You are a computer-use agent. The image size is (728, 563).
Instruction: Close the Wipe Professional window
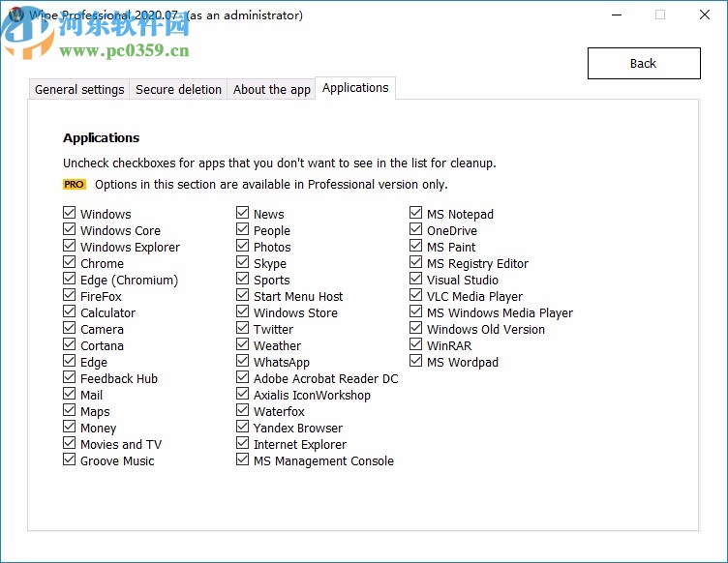pyautogui.click(x=705, y=15)
